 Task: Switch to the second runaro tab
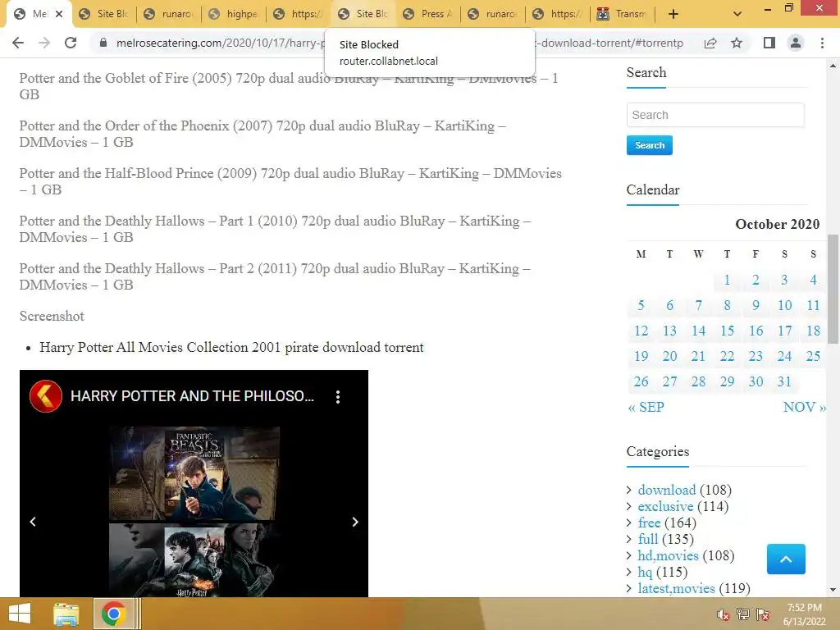(x=493, y=14)
